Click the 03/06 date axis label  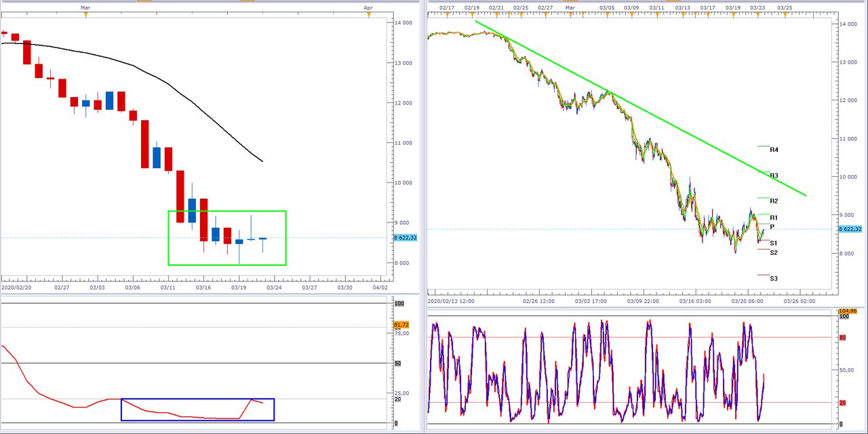pos(132,288)
